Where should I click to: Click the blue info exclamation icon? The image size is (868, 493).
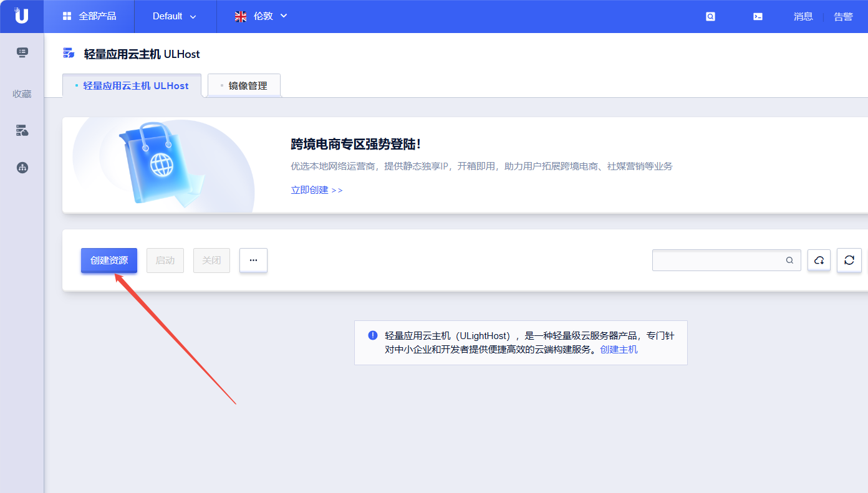click(373, 335)
